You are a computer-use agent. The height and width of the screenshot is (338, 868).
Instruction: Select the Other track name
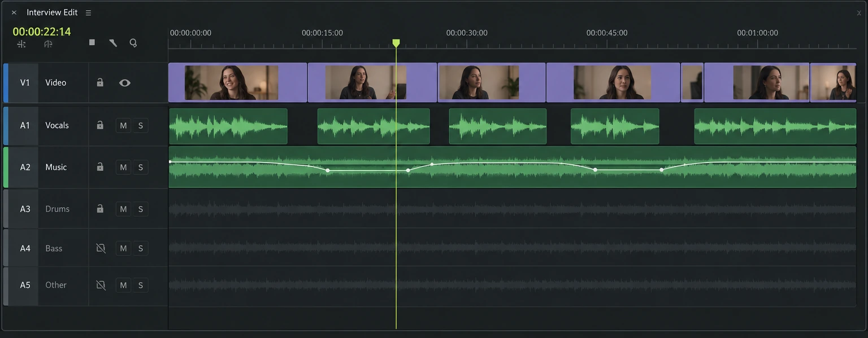point(56,285)
